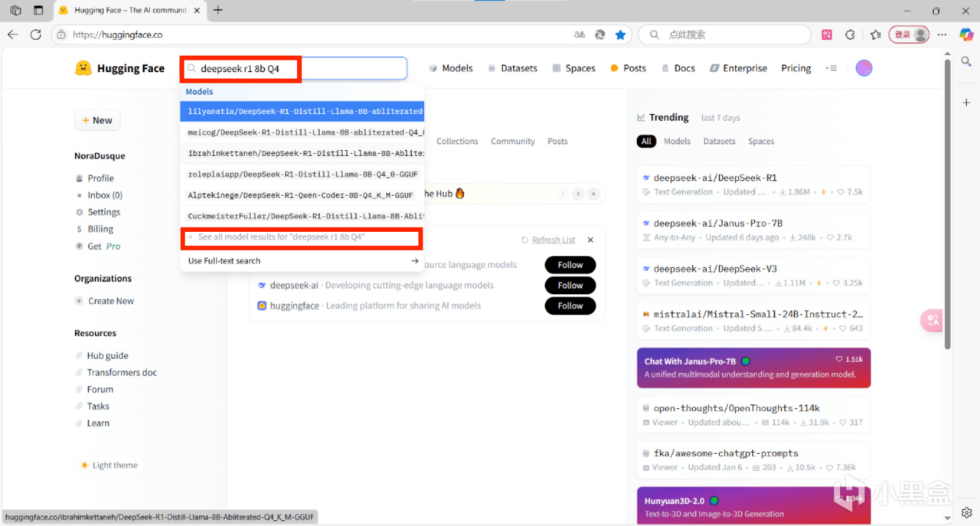
Task: Open Settings in the sidebar
Action: click(x=98, y=212)
